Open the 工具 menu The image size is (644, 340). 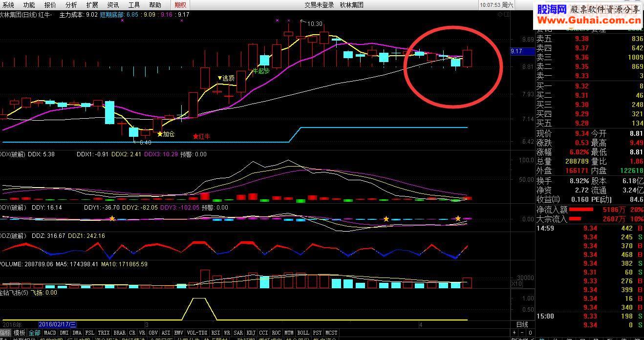[x=134, y=5]
